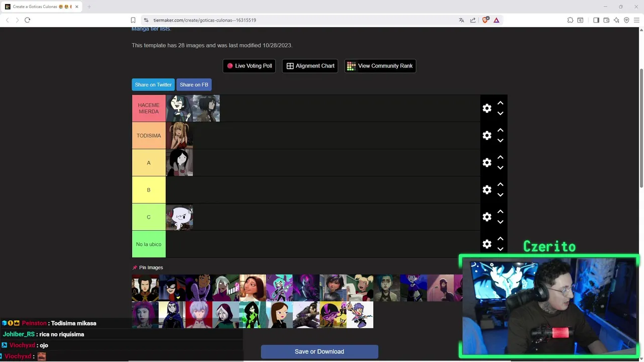Open the Alignment Chart view

coord(310,66)
